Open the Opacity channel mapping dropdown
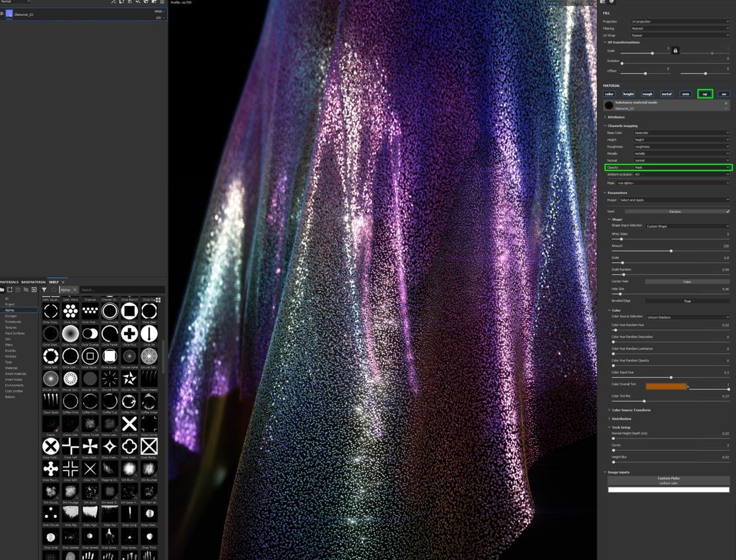 click(681, 168)
